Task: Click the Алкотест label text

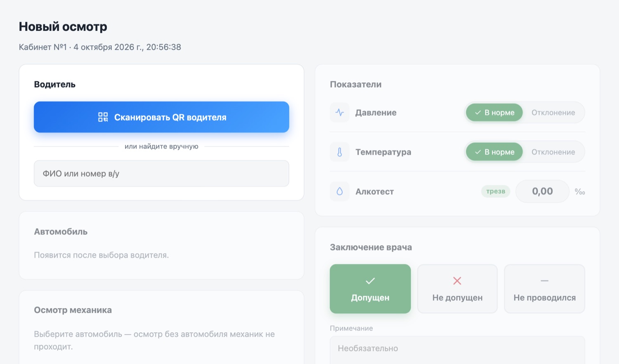Action: point(375,191)
